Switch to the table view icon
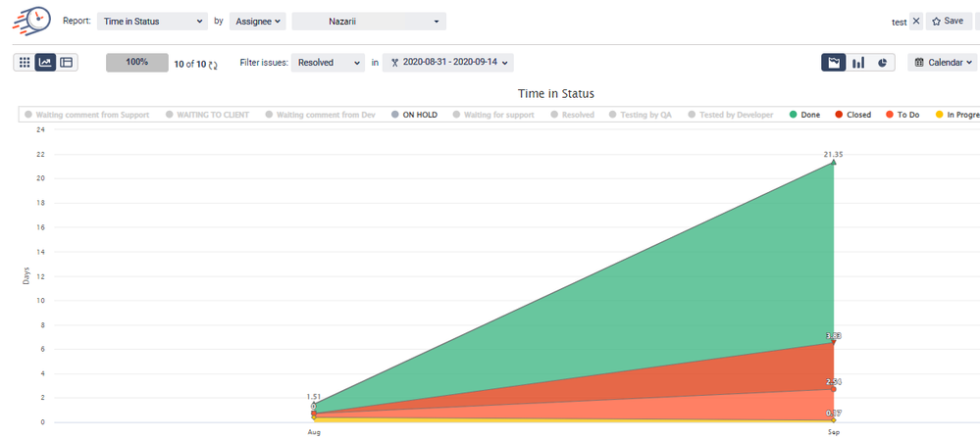Image resolution: width=980 pixels, height=440 pixels. pyautogui.click(x=67, y=63)
